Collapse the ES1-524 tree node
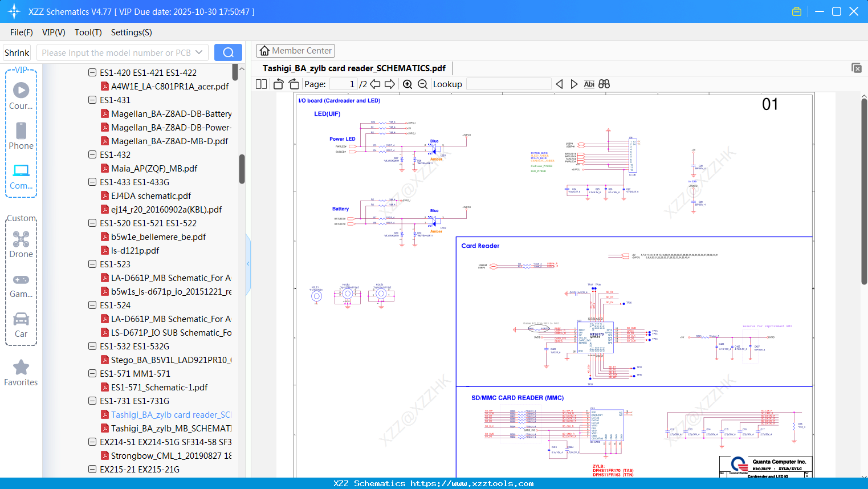 (92, 305)
